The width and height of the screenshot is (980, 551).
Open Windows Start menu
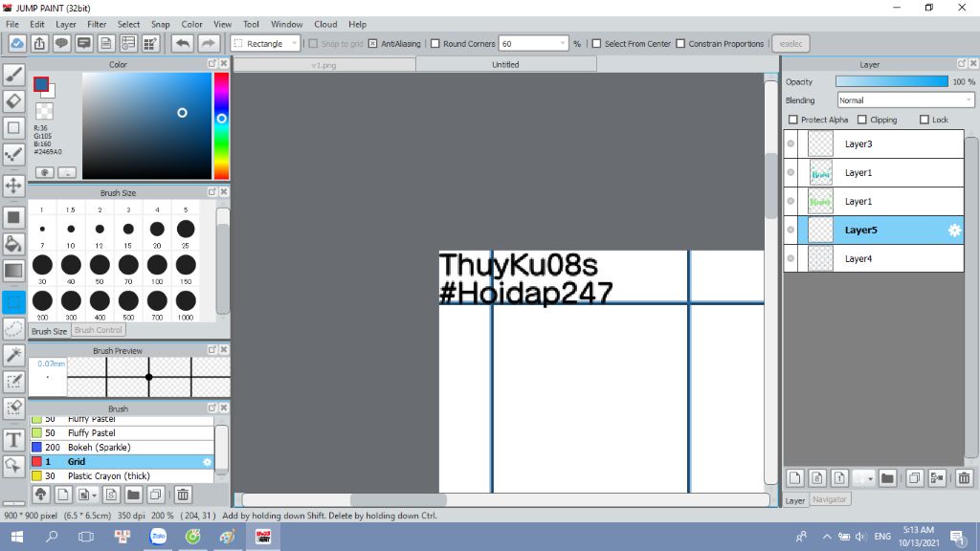click(17, 537)
